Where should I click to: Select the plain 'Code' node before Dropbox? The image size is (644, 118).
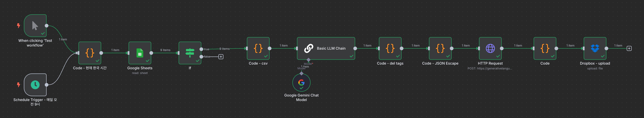545,49
